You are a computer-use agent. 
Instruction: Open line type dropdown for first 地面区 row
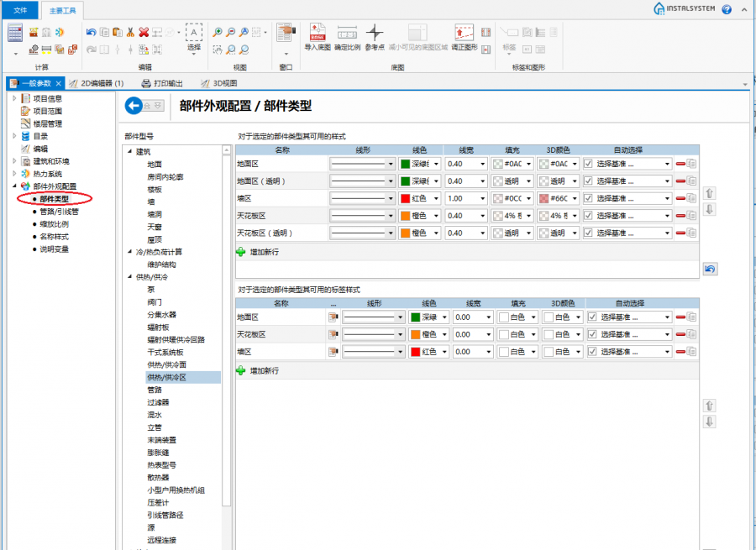point(390,164)
